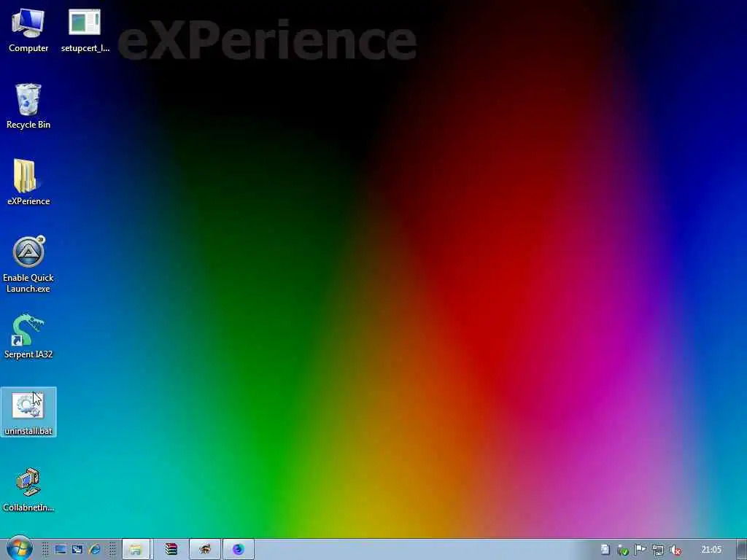The image size is (747, 560).
Task: Open the Windows Start menu
Action: 19,548
